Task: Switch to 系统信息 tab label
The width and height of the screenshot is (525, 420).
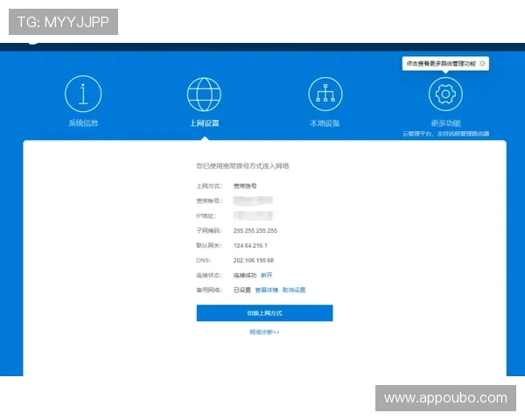Action: (83, 122)
